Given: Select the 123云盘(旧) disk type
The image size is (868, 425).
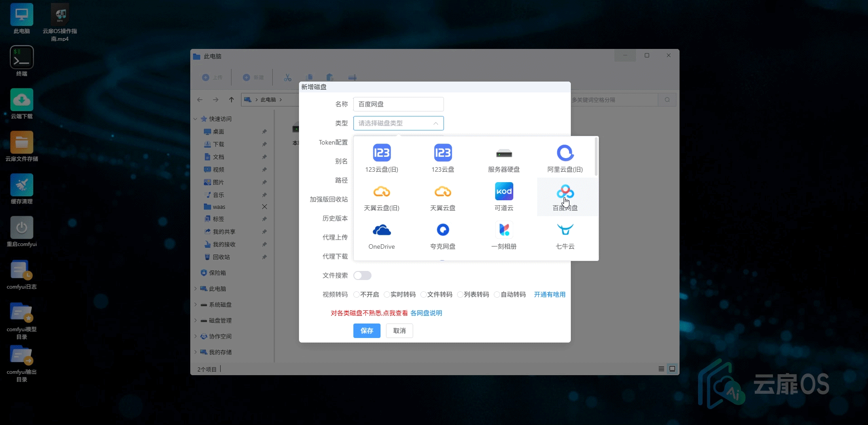Looking at the screenshot, I should pyautogui.click(x=381, y=158).
